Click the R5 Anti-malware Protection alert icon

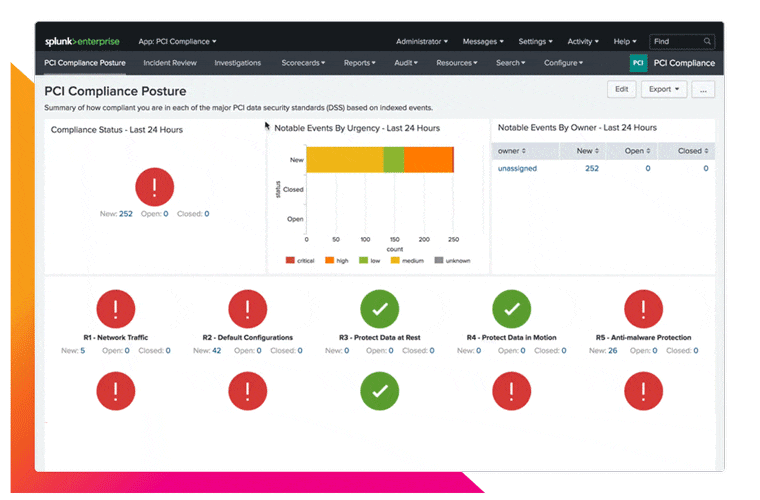(643, 309)
